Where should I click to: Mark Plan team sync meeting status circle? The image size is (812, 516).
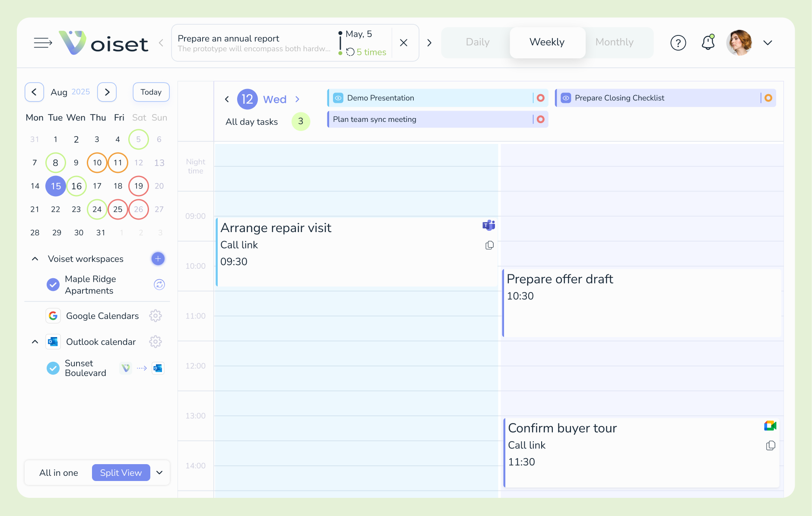[540, 119]
